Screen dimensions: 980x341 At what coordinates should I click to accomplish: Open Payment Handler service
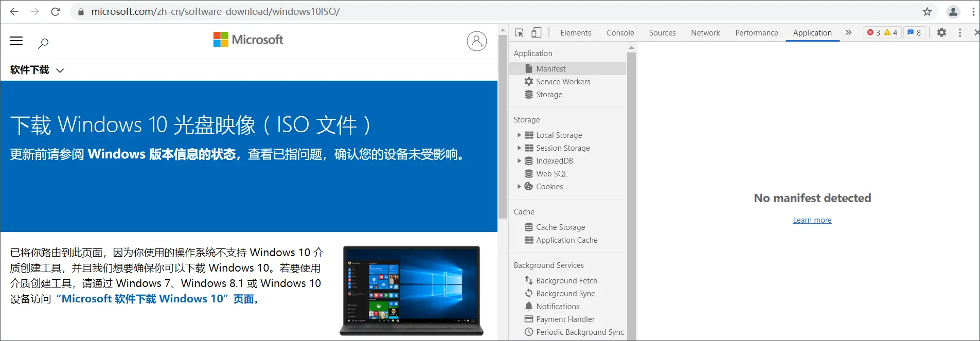pos(565,319)
